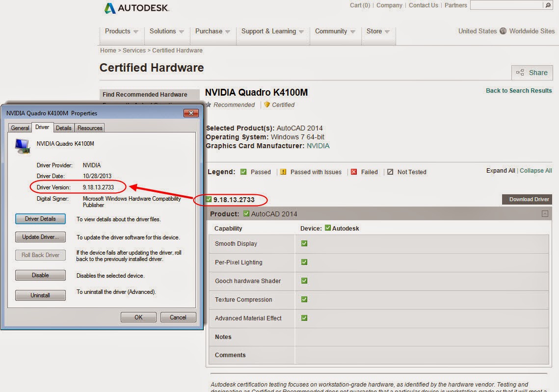Click Services in the breadcrumb

134,51
